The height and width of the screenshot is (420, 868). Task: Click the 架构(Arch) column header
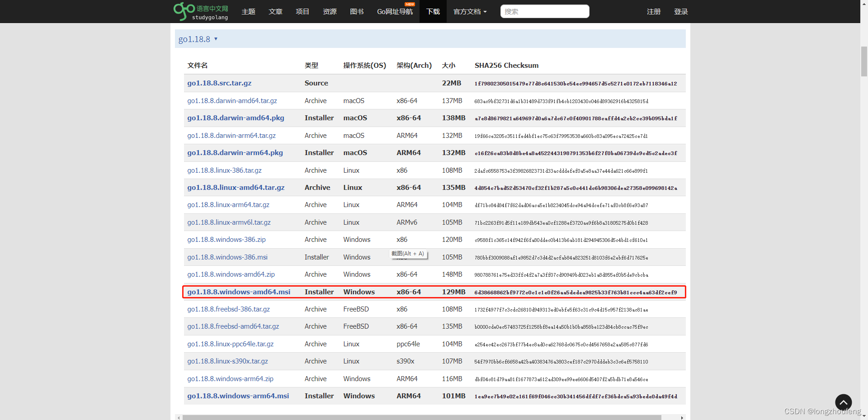coord(414,66)
